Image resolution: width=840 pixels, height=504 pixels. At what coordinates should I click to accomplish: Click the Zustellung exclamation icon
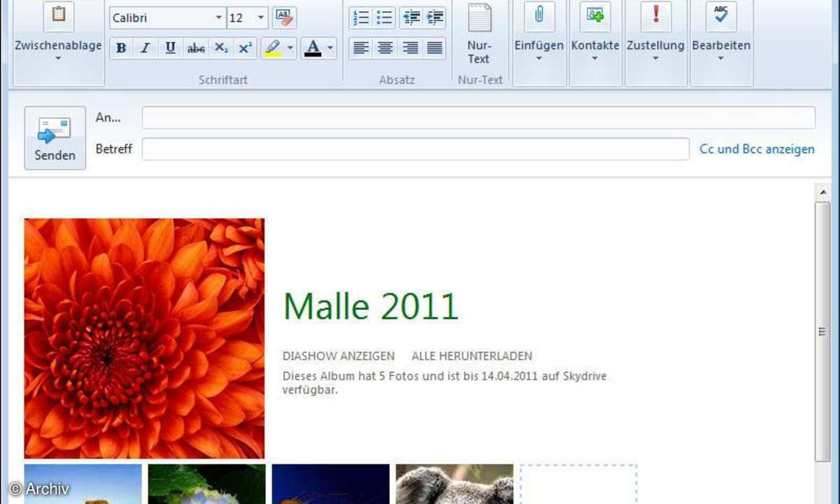click(656, 15)
